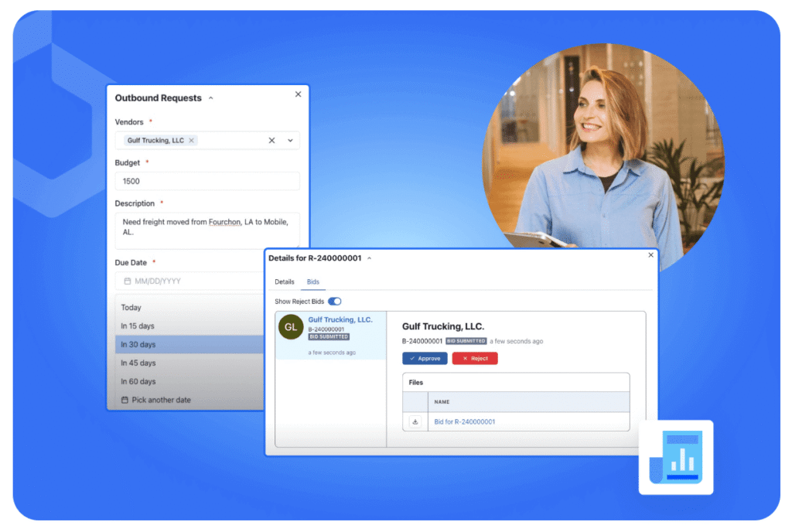The height and width of the screenshot is (532, 792).
Task: Collapse the Outbound Requests panel
Action: pos(211,98)
